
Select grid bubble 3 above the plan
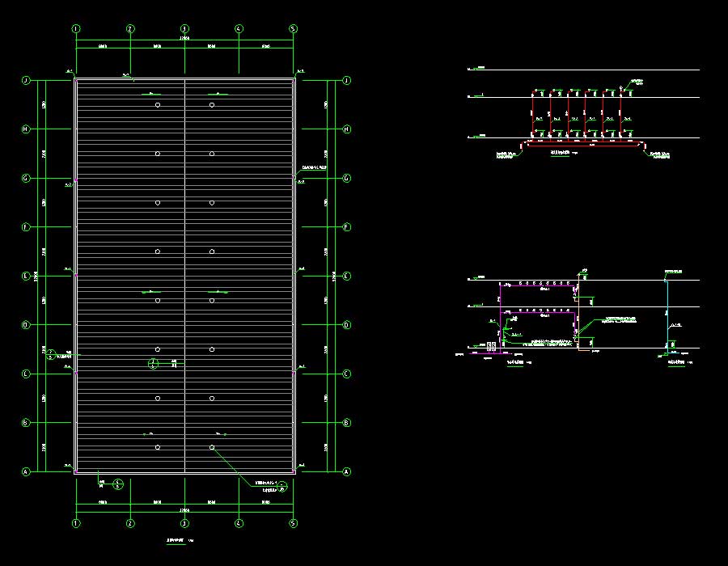coord(184,29)
